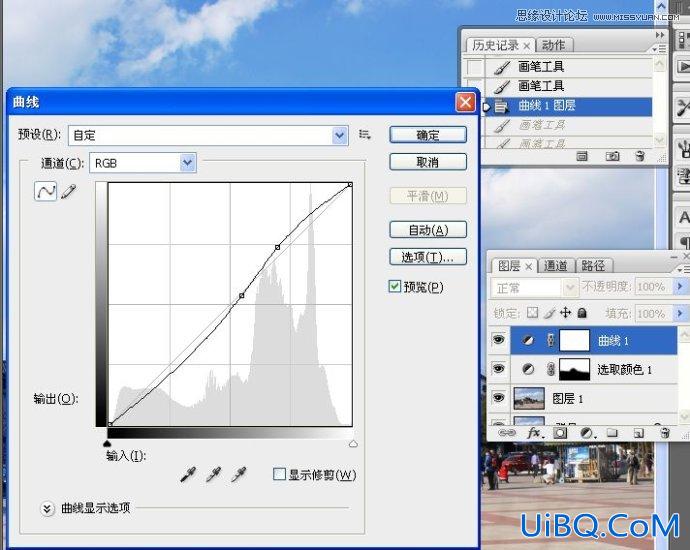Enable the 显示修剪 show clipping checkbox

click(279, 474)
